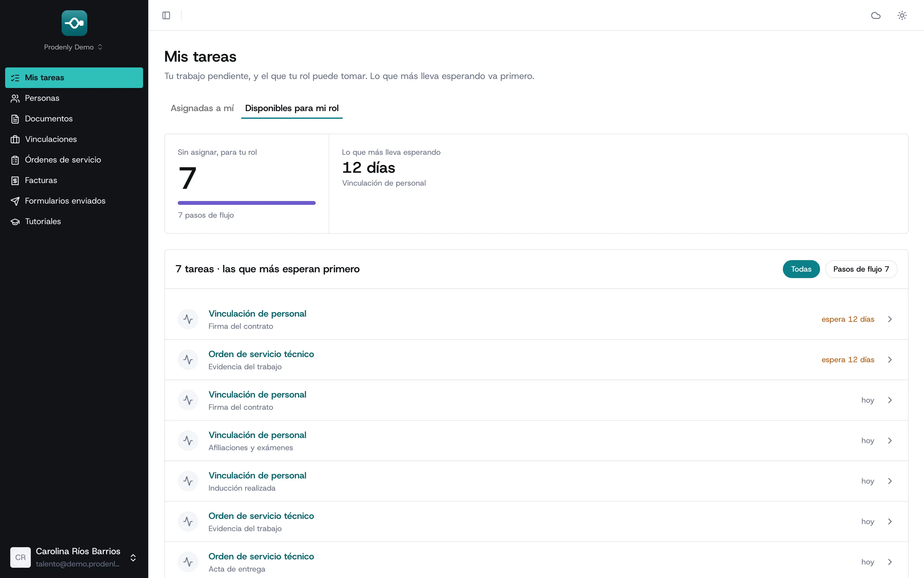Click the Vinculaciones briefcase icon
Screen dimensions: 924x578
15,139
